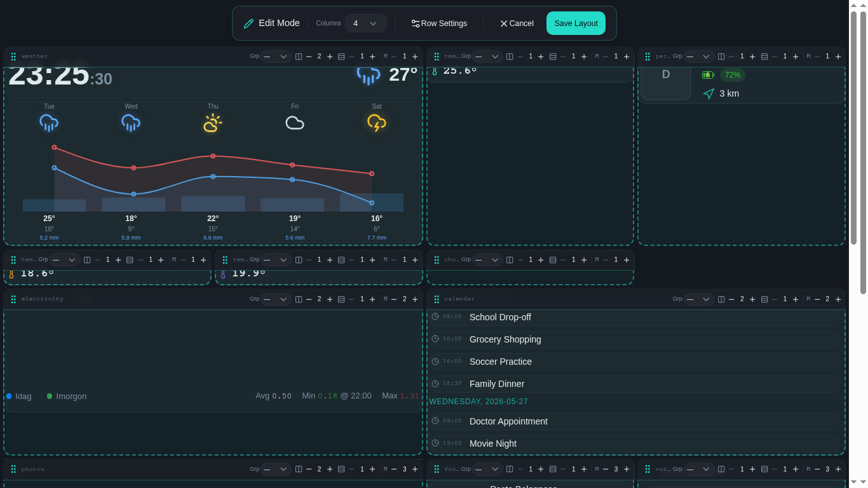Open the Grp dropdown of the weather widget
Image resolution: width=868 pixels, height=488 pixels.
[x=276, y=57]
